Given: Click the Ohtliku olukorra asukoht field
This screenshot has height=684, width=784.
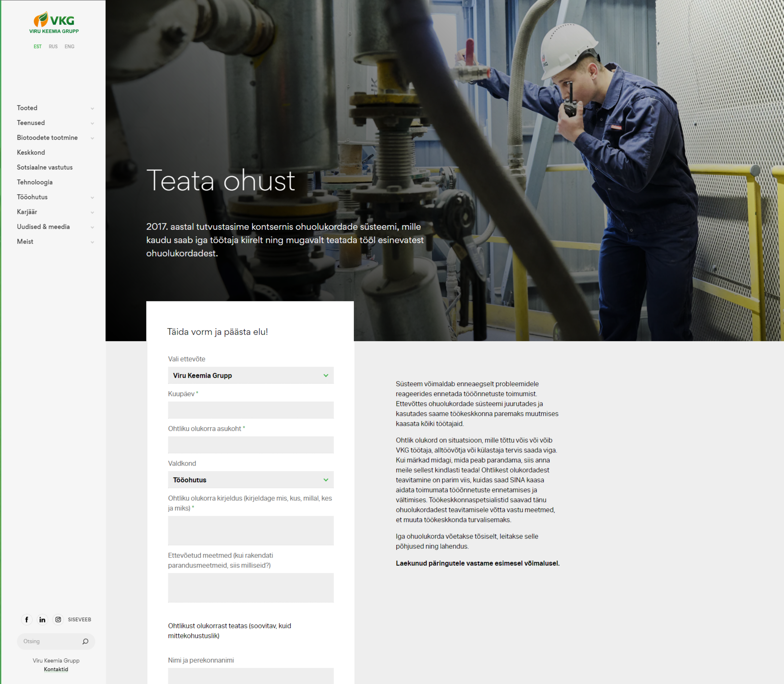Looking at the screenshot, I should click(251, 445).
